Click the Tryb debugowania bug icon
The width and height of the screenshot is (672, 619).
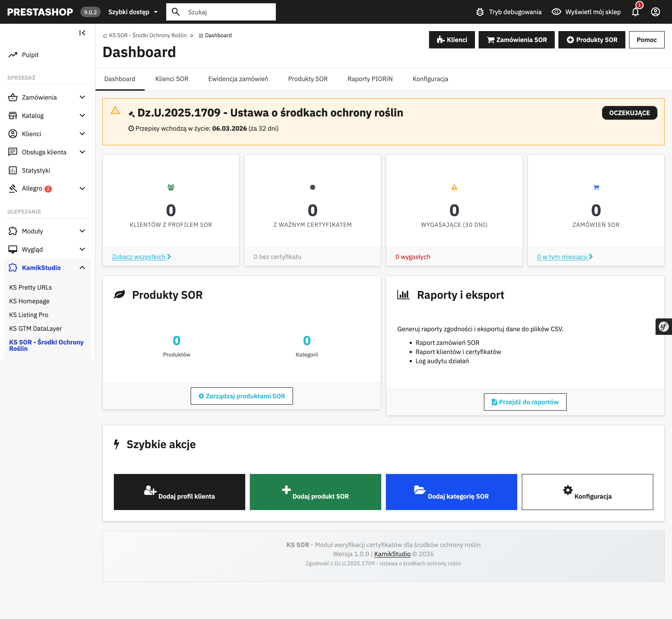coord(480,12)
